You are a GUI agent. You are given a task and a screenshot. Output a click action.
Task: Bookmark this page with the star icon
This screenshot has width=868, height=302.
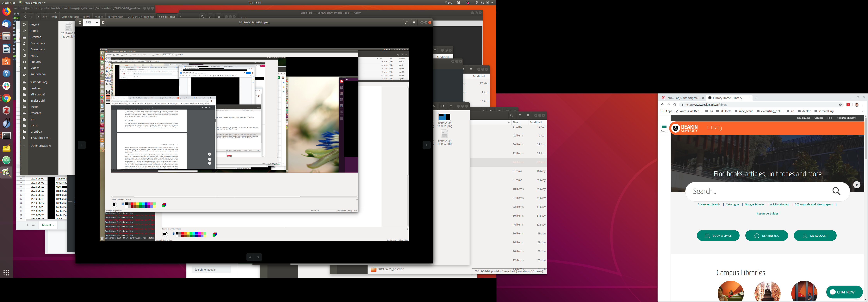(840, 105)
